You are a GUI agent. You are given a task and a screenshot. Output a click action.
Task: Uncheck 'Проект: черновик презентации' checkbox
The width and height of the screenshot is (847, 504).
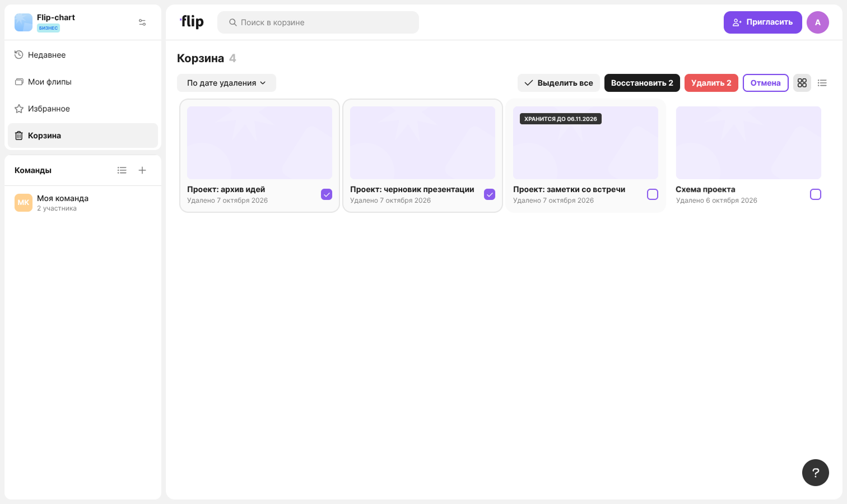point(490,194)
